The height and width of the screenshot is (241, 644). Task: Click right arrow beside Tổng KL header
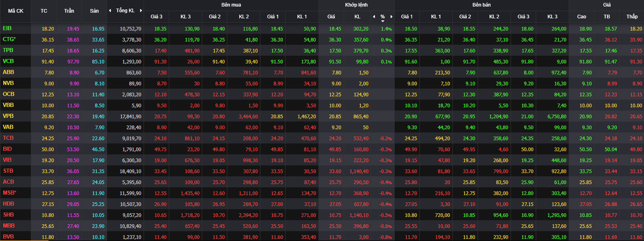tap(141, 11)
